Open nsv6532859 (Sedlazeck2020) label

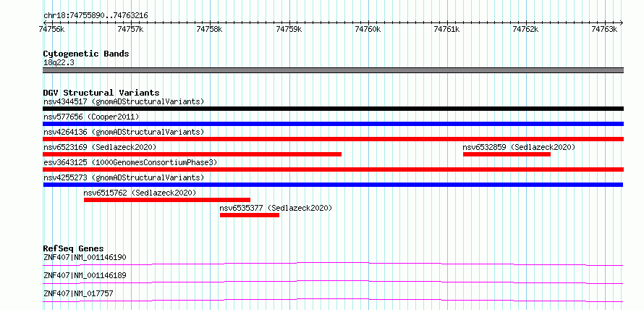pyautogui.click(x=519, y=147)
